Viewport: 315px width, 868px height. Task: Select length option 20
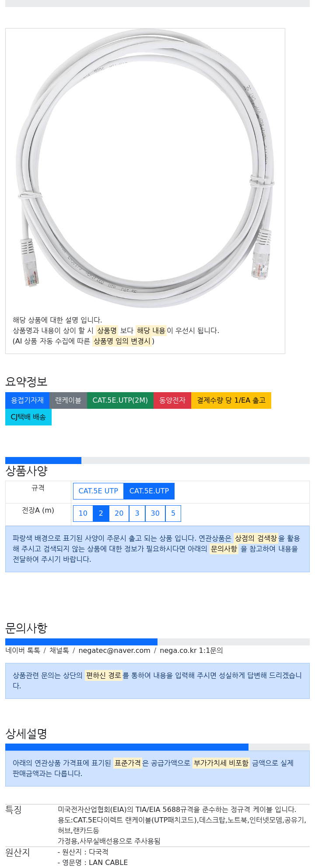(119, 514)
